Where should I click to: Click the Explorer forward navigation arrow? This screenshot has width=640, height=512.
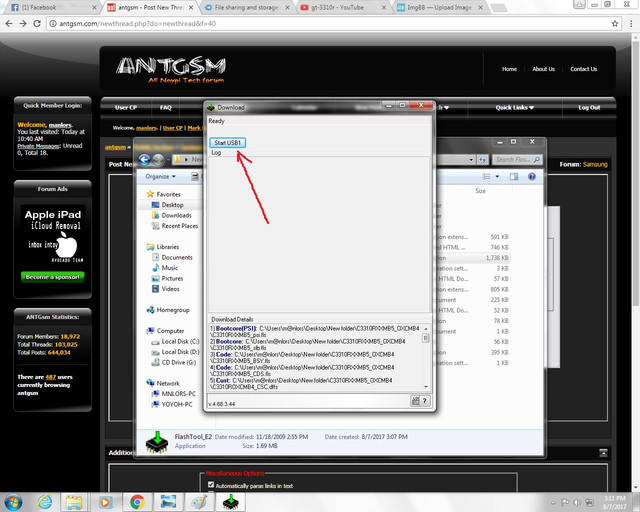(x=158, y=160)
